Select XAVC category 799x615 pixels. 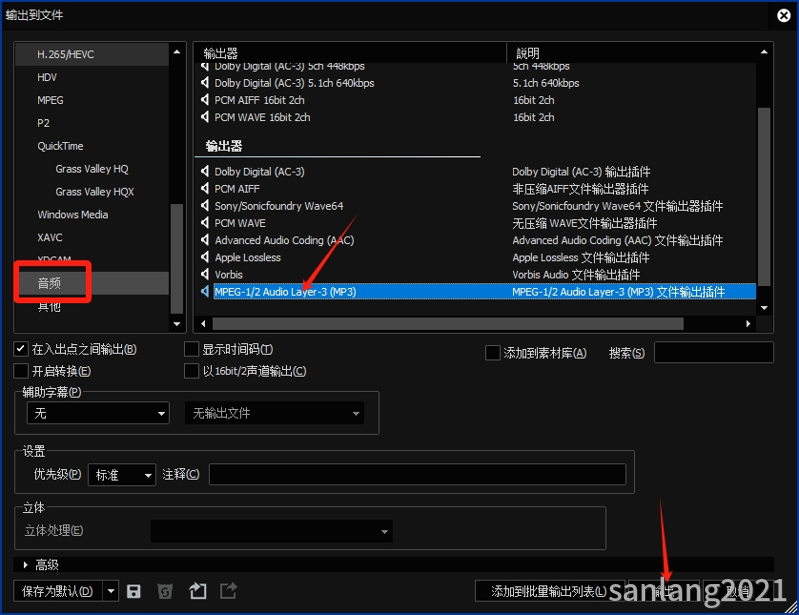pos(92,237)
